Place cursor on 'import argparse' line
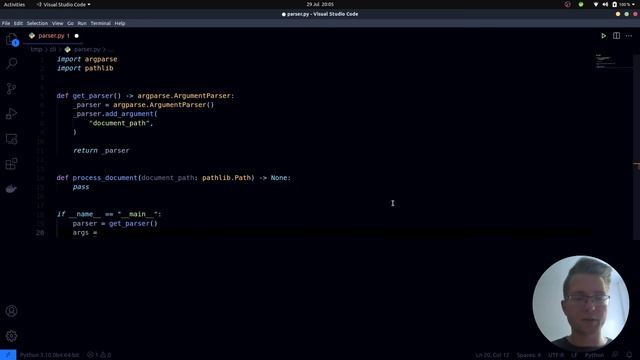The height and width of the screenshot is (360, 640). pos(87,59)
